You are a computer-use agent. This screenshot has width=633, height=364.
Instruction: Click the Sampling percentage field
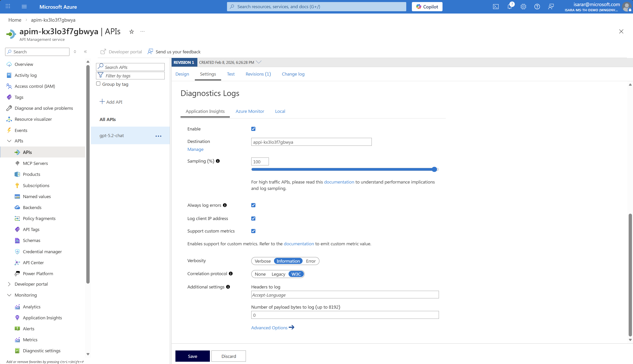click(260, 162)
